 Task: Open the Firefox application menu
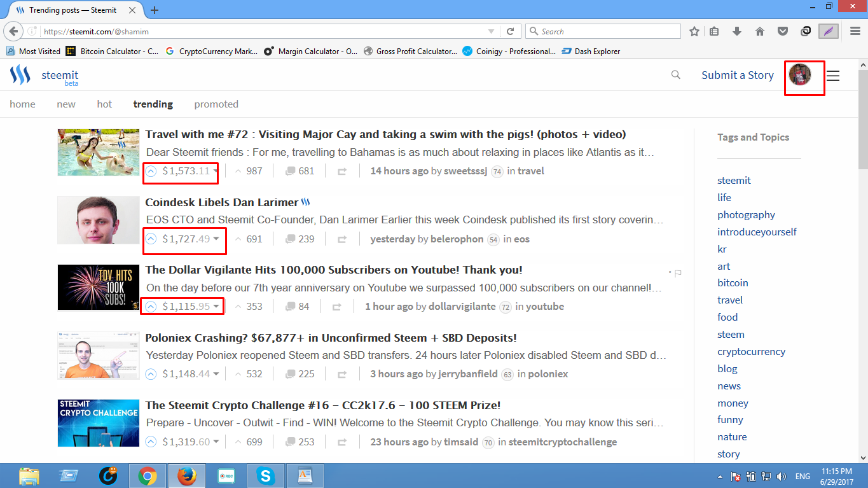tap(855, 31)
